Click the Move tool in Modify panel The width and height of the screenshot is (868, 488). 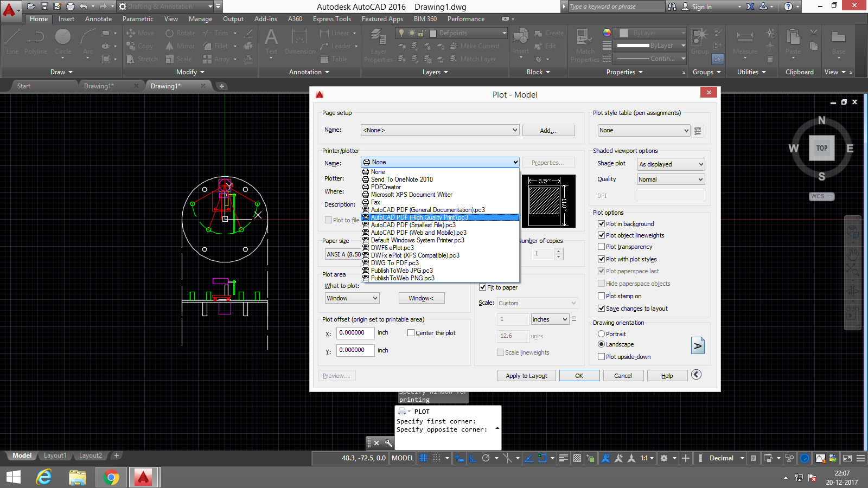coord(141,33)
